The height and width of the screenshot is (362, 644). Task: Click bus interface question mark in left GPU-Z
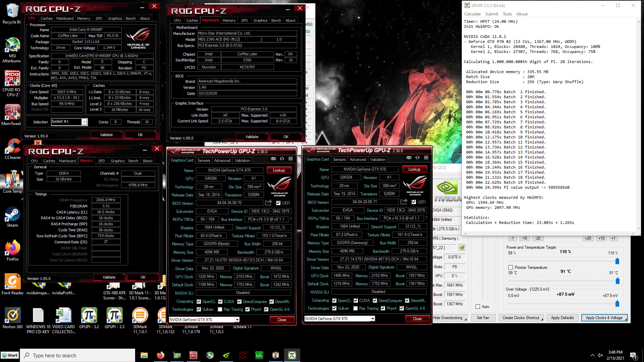(290, 219)
